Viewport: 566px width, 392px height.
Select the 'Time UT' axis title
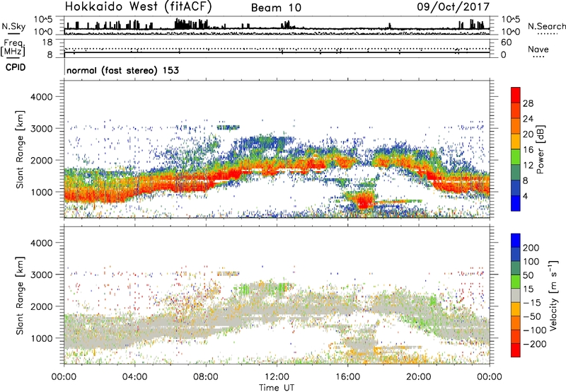[x=277, y=388]
